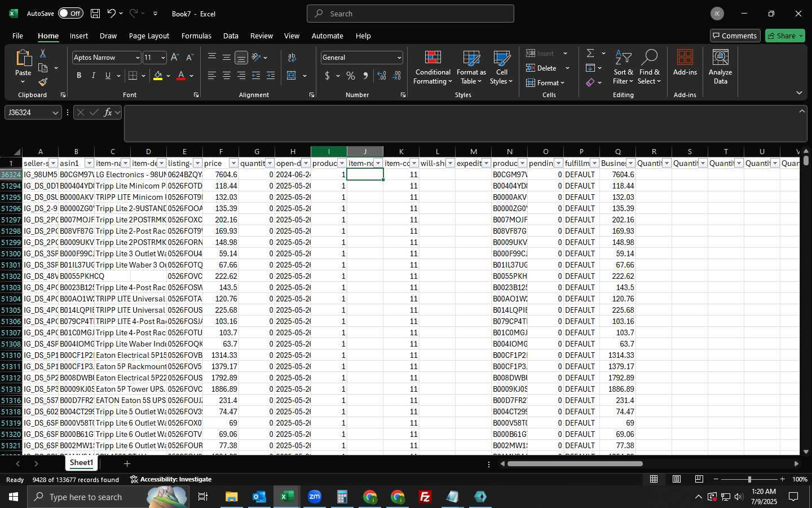Select the Sheet1 tab

(x=81, y=463)
